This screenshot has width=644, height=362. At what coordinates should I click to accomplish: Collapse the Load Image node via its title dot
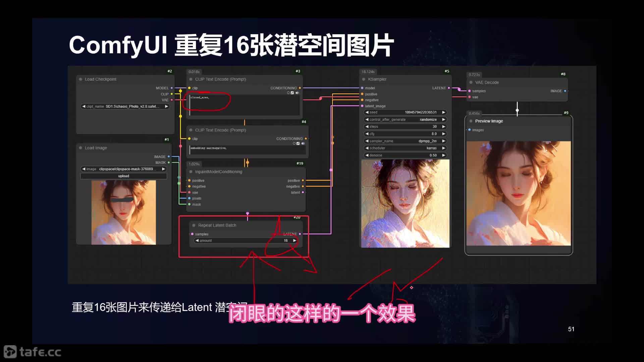point(80,148)
